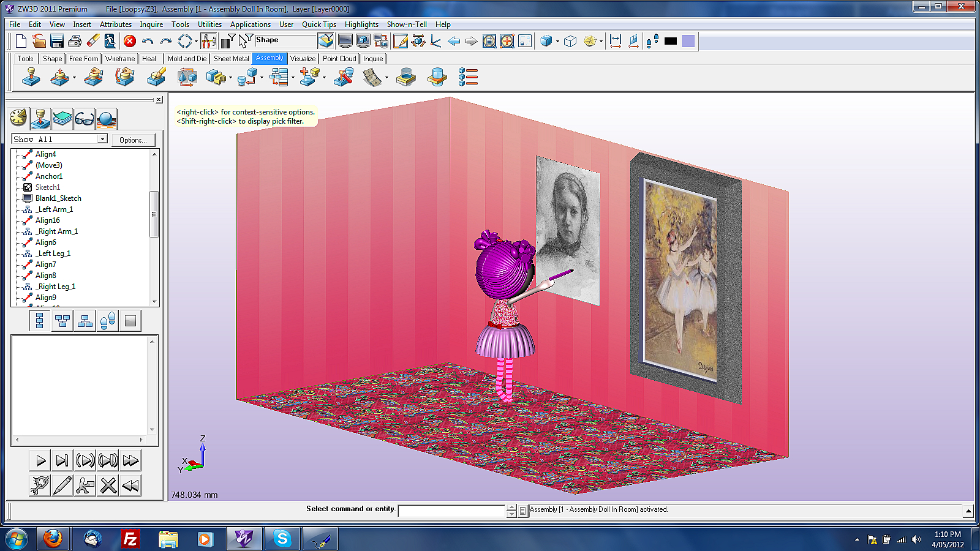Click the red cancel X icon

click(129, 41)
